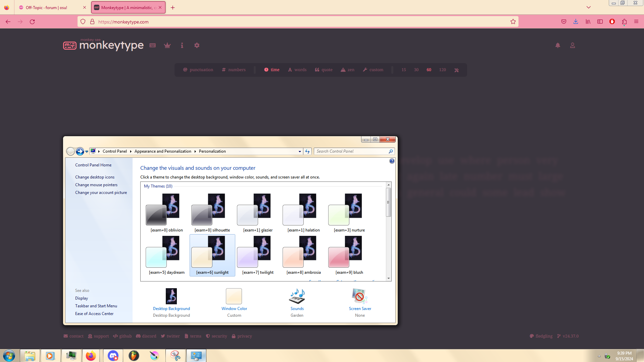Open the Firefox hamburger menu
Image resolution: width=644 pixels, height=362 pixels.
636,22
